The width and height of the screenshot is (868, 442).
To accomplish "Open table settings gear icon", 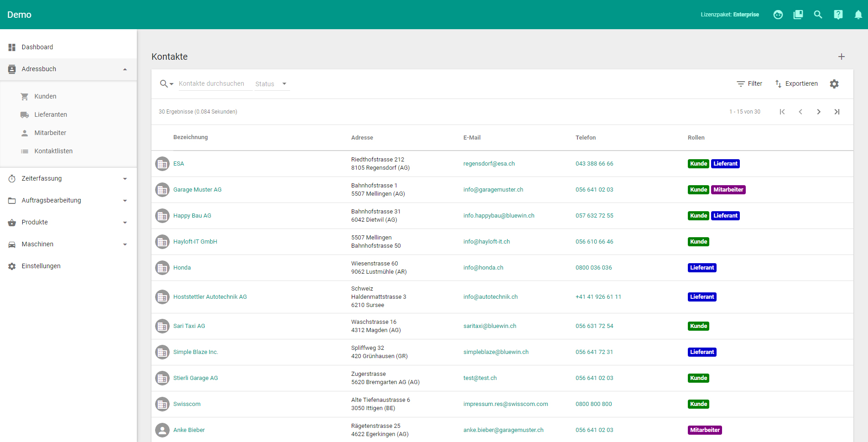I will (x=834, y=84).
